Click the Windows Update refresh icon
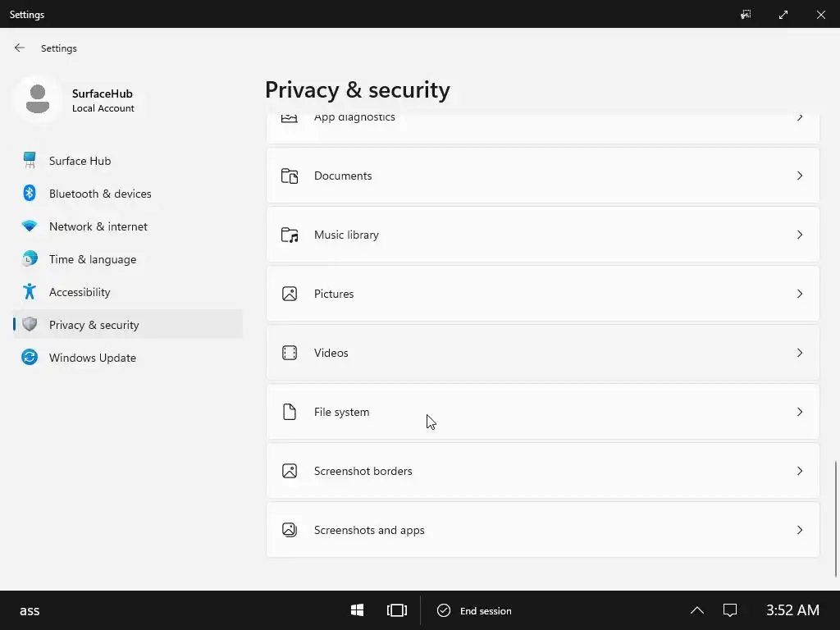This screenshot has width=840, height=630. pyautogui.click(x=30, y=358)
